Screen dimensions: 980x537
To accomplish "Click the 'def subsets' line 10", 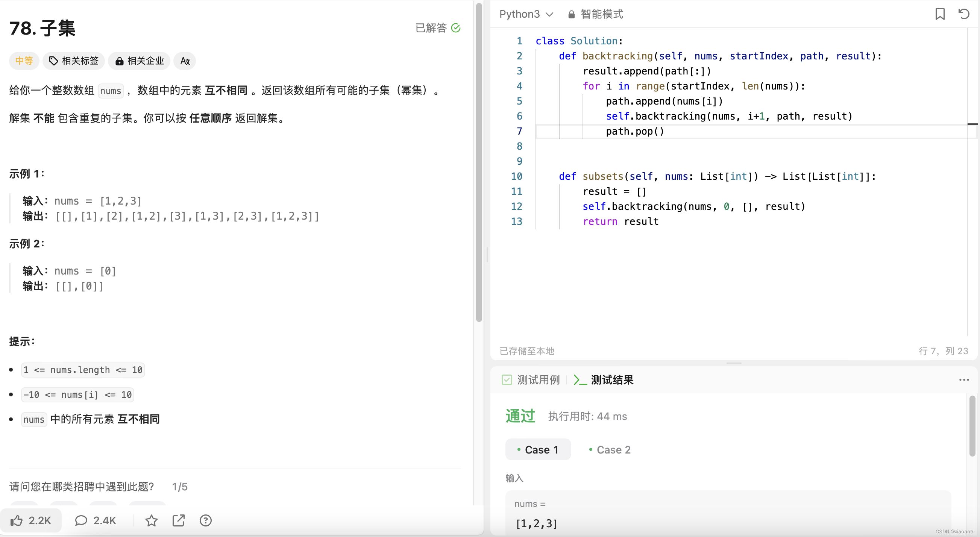I will 717,176.
